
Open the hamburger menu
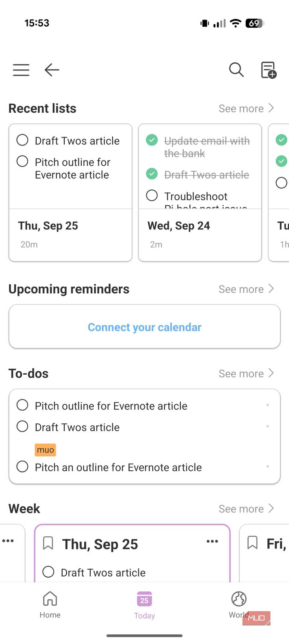pyautogui.click(x=21, y=70)
